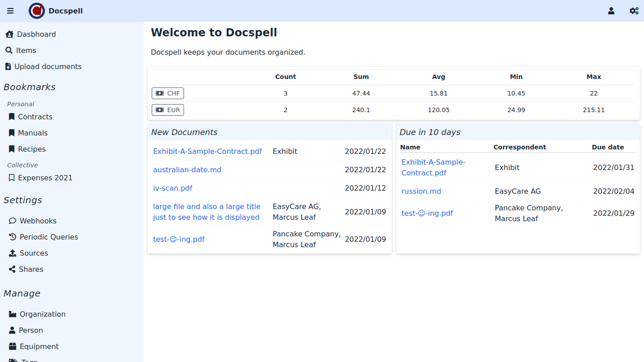Open Periodic Queries settings
644x362 pixels.
(x=48, y=237)
